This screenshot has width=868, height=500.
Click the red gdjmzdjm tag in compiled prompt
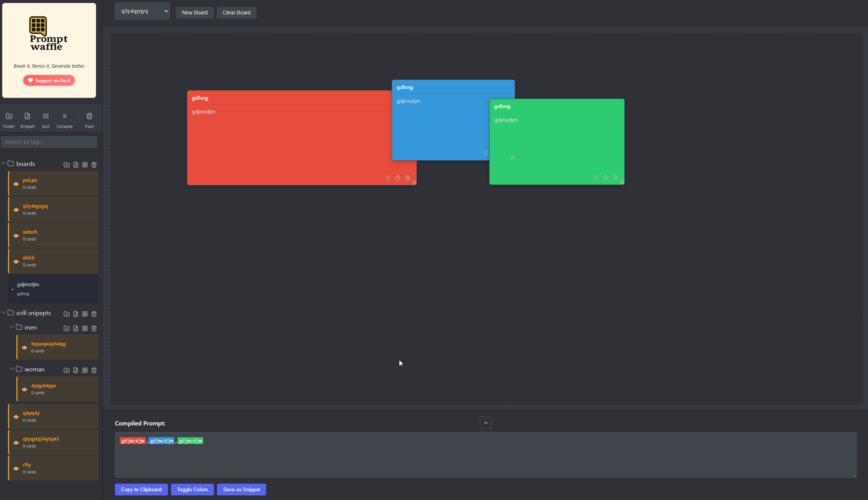pyautogui.click(x=133, y=441)
